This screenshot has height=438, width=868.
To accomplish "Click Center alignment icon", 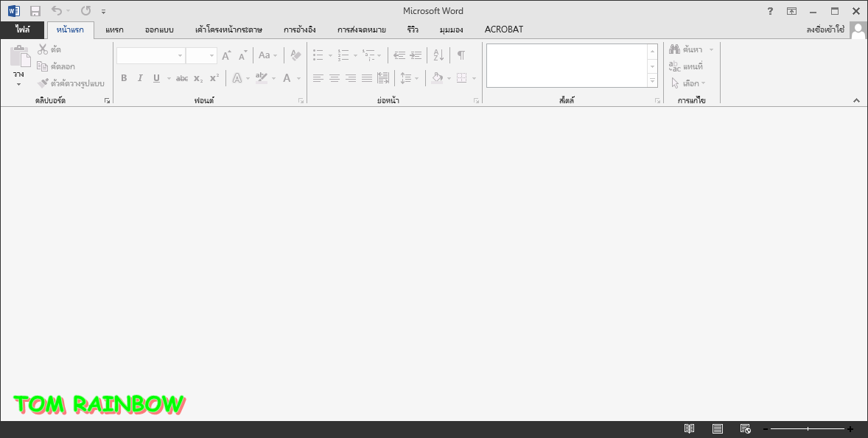I will pyautogui.click(x=335, y=78).
